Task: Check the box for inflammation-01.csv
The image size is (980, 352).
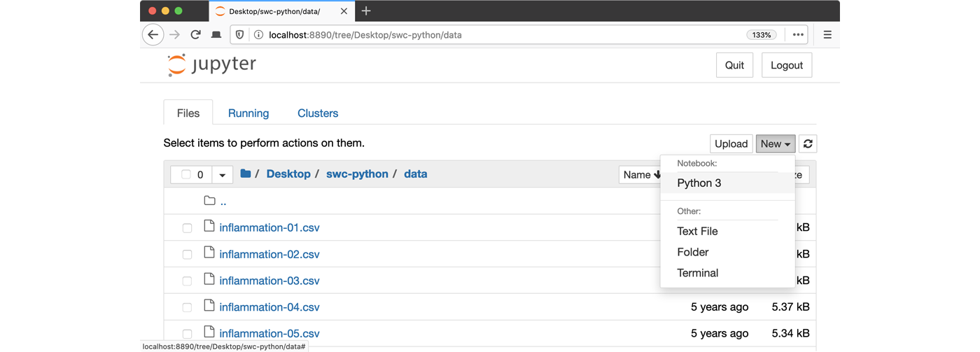Action: point(187,228)
